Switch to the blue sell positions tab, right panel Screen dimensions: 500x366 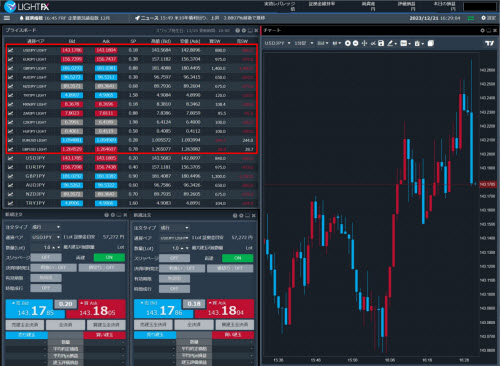pyautogui.click(x=155, y=335)
